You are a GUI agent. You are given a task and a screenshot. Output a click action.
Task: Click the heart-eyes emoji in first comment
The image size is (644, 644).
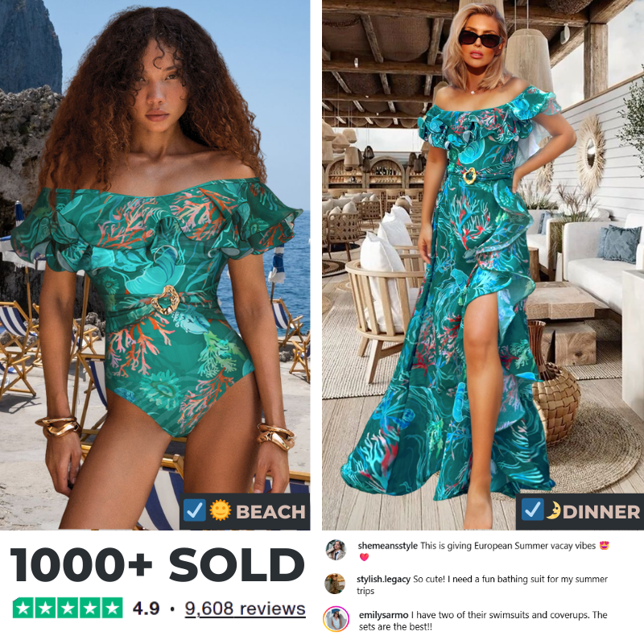click(605, 546)
